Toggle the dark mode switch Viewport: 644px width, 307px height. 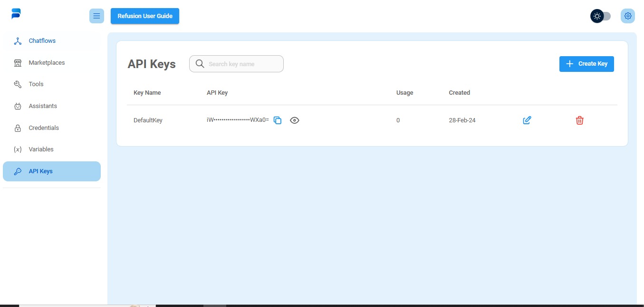pos(601,16)
